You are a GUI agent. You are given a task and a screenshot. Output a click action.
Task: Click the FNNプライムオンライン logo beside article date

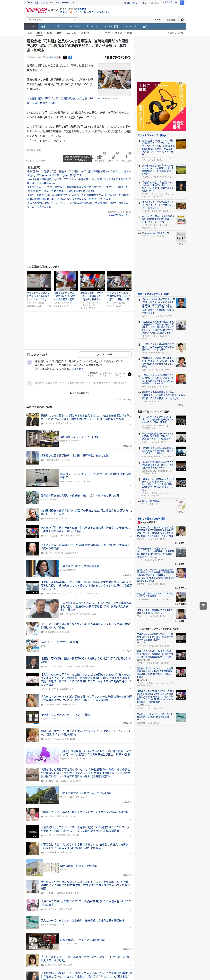[117, 57]
